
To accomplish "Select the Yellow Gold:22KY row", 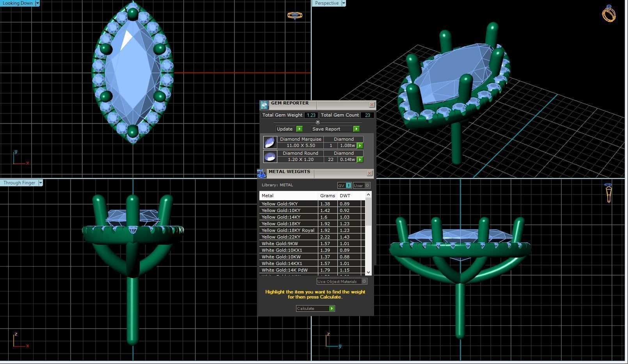I will pos(312,237).
